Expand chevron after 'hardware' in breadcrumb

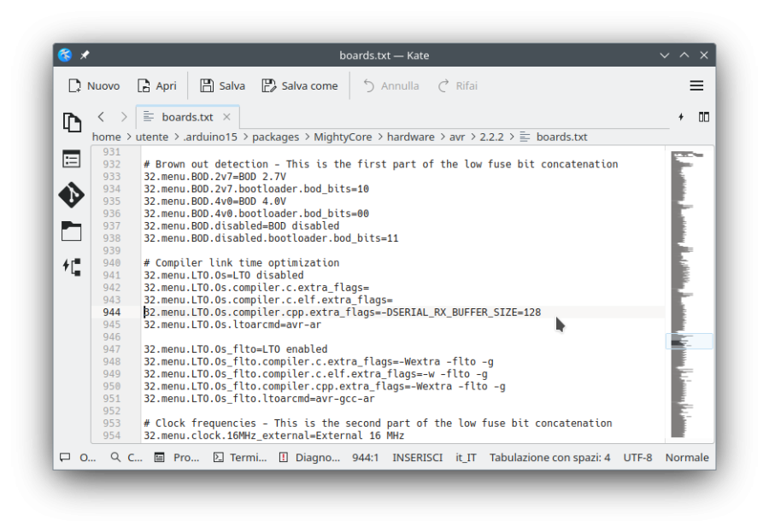coord(443,137)
